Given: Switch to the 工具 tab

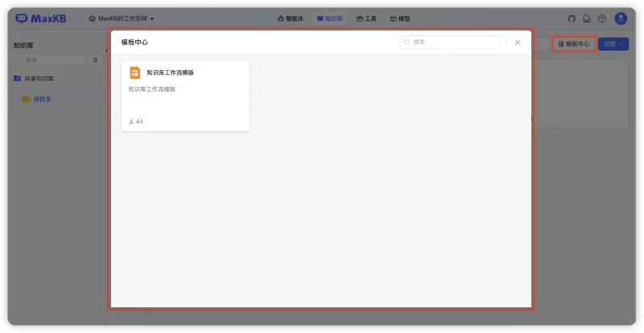Looking at the screenshot, I should coord(366,18).
